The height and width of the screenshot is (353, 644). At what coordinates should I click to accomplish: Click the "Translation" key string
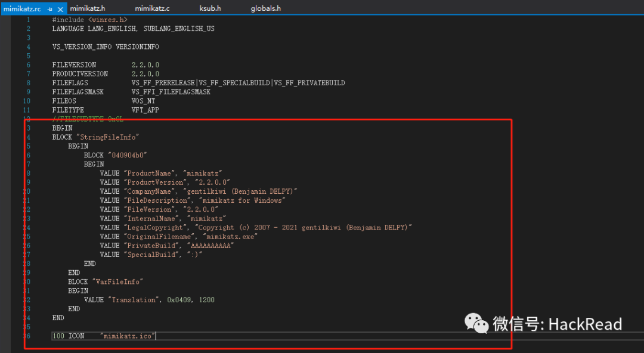tap(134, 300)
